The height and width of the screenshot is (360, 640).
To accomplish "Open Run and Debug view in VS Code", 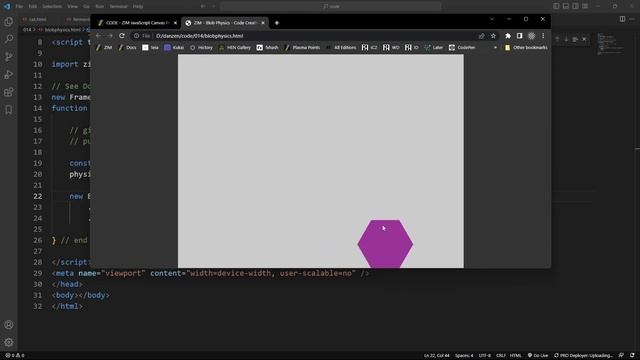I will 9,74.
